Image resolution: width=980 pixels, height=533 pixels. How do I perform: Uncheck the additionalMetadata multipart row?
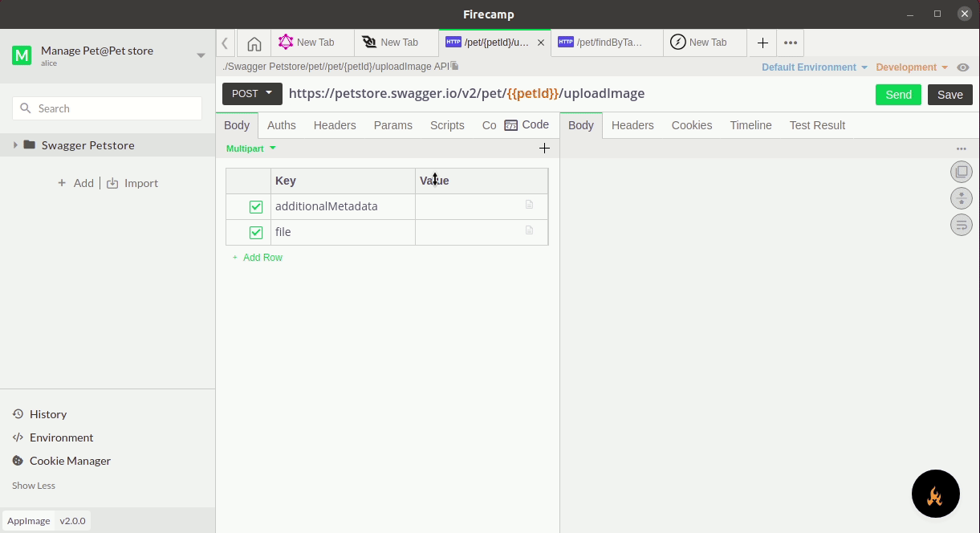[x=256, y=206]
